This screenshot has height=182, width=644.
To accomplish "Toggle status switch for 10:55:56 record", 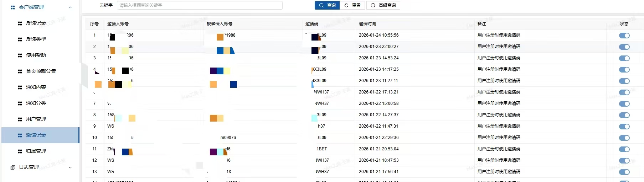I will click(x=624, y=36).
